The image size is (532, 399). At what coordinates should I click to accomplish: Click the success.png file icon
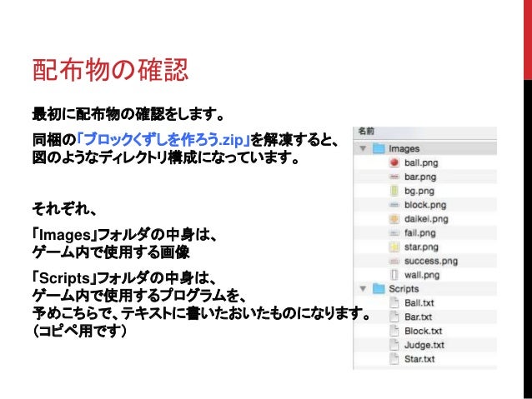(x=394, y=261)
